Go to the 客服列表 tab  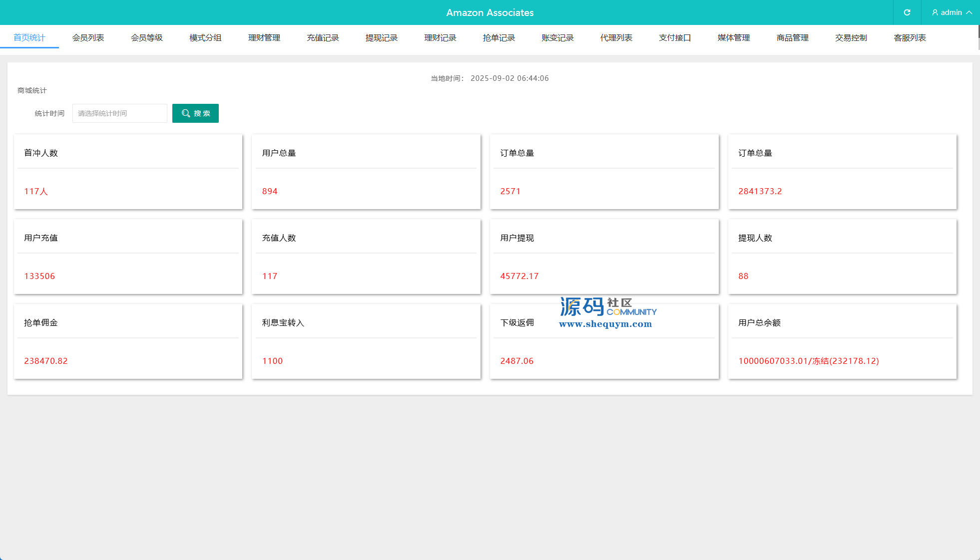(910, 38)
